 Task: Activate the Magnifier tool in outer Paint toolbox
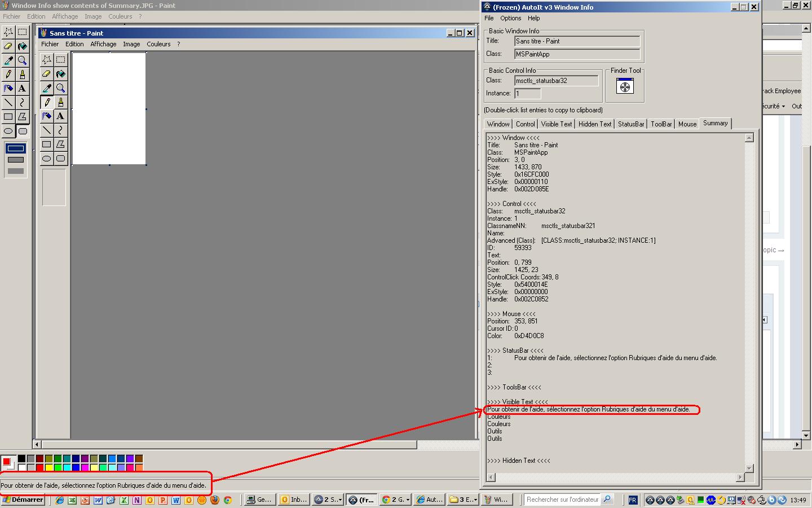22,60
